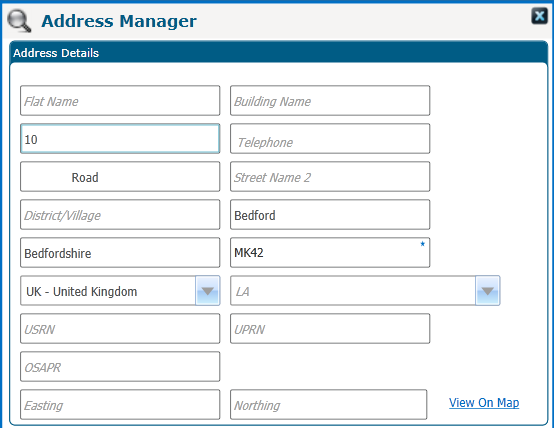
Task: Expand the LA dropdown arrow
Action: (488, 291)
